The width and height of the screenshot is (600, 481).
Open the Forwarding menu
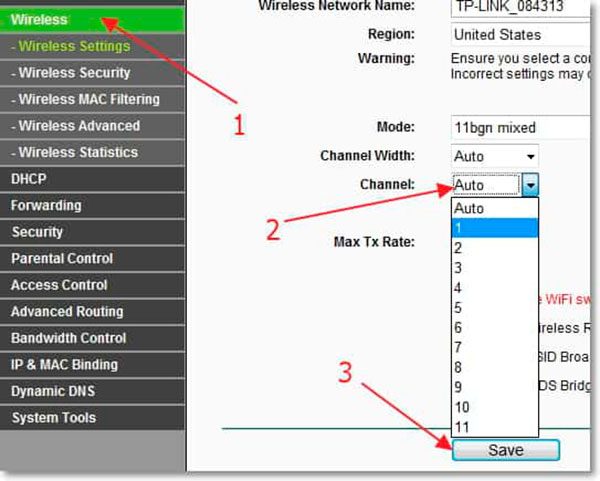tap(92, 205)
